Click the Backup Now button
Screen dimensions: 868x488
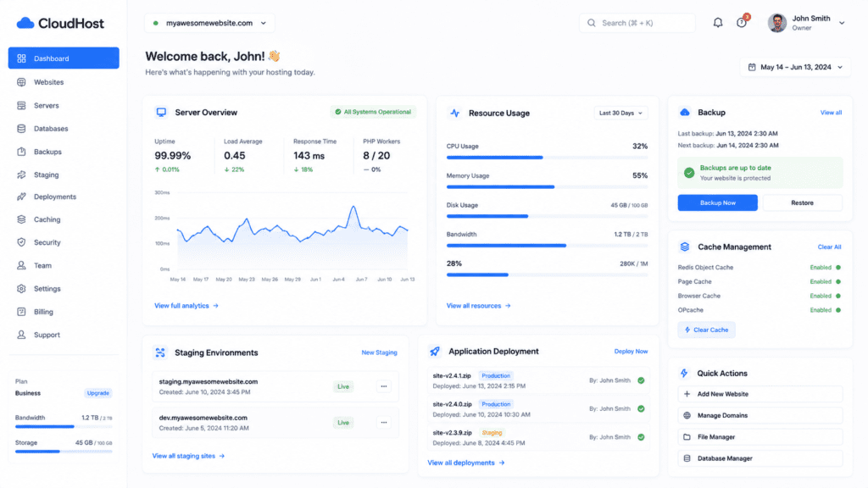(x=717, y=202)
